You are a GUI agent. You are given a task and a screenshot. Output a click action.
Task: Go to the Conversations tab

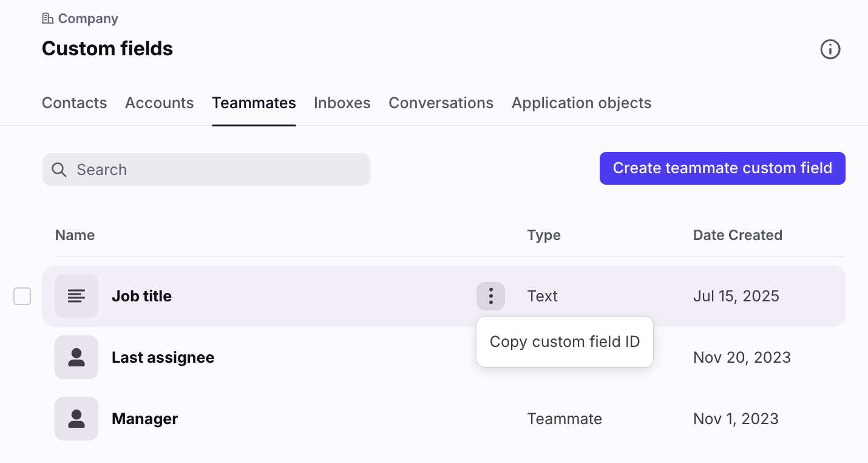441,103
